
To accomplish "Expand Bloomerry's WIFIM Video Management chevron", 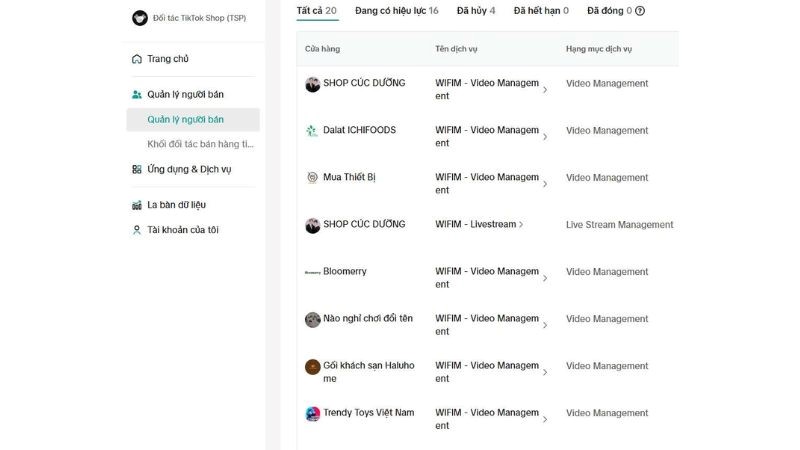I will tap(544, 278).
